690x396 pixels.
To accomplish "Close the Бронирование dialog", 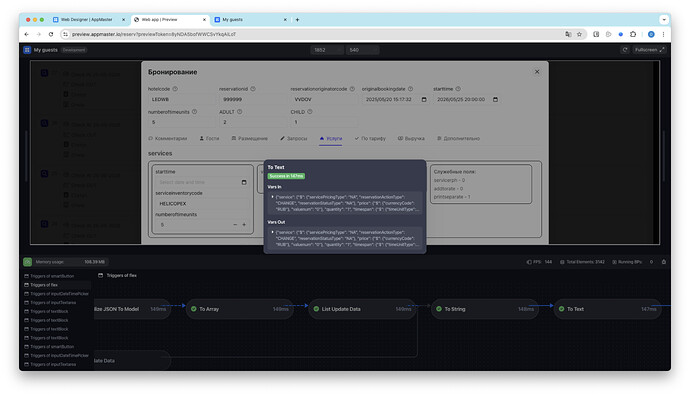I will tap(537, 72).
